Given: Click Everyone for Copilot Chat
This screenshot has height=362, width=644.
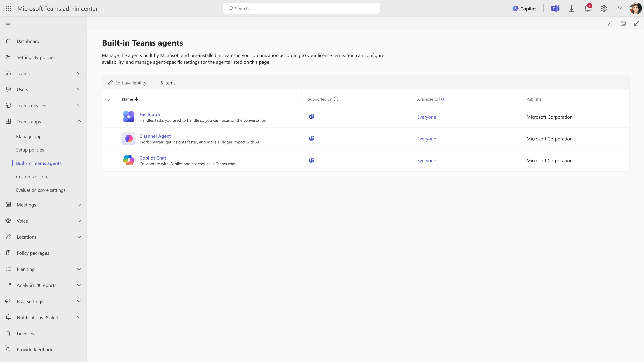Looking at the screenshot, I should [426, 161].
